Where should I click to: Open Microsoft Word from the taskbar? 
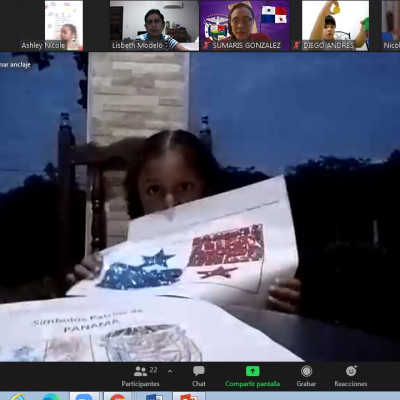tap(154, 396)
